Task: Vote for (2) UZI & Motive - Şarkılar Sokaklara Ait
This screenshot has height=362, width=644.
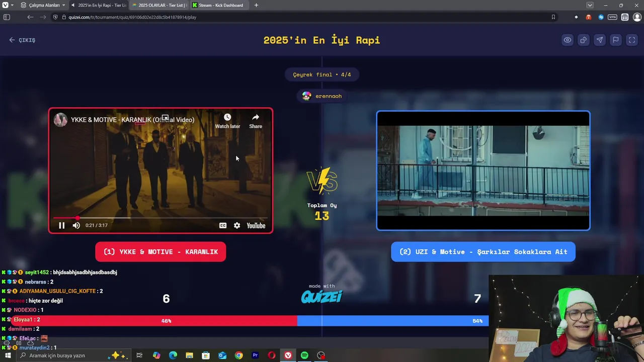Action: 483,252
